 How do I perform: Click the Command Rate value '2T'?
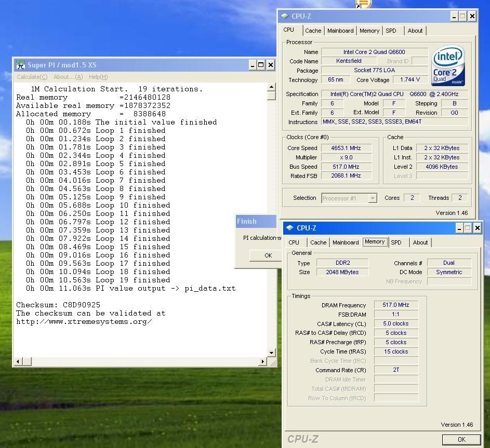[396, 370]
